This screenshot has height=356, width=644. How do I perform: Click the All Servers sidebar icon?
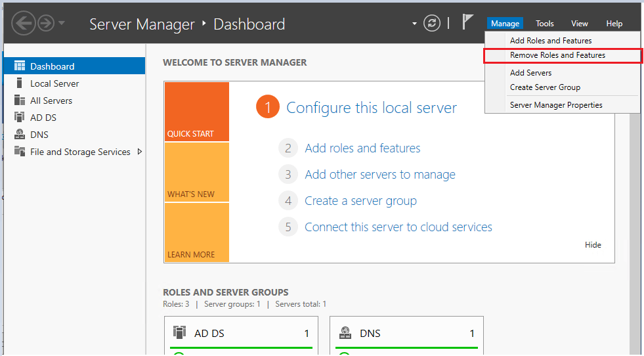click(19, 100)
